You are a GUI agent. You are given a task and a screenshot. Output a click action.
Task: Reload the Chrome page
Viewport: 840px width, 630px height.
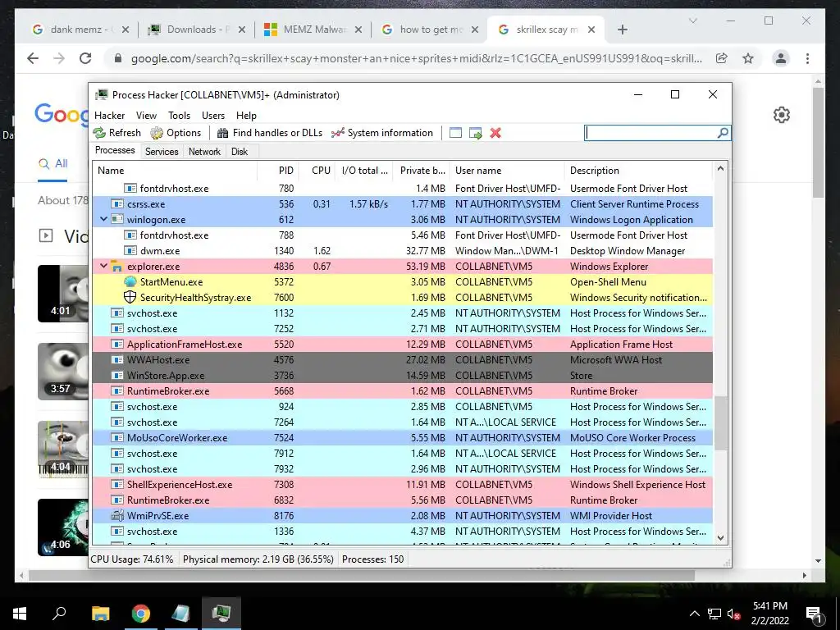(x=85, y=58)
